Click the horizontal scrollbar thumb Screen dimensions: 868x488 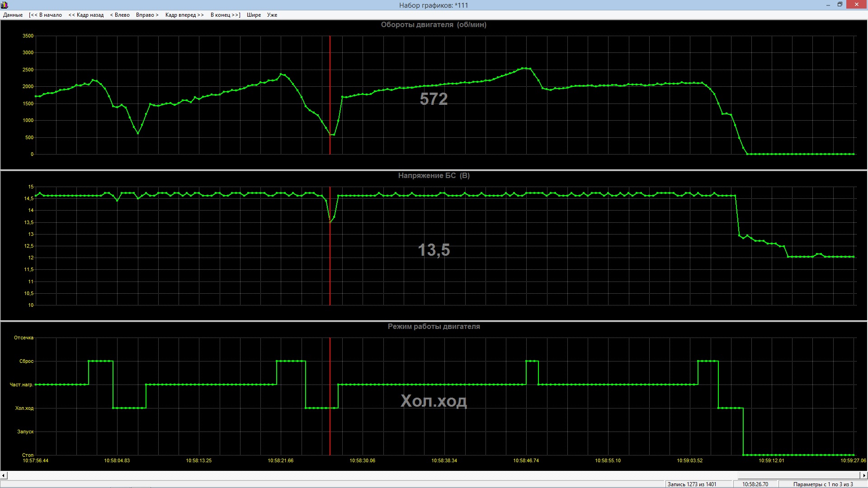click(x=798, y=475)
